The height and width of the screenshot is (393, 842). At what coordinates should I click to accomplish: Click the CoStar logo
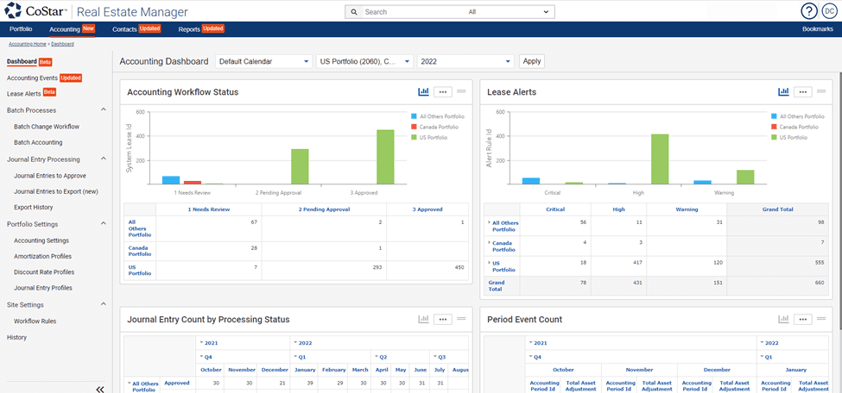(x=37, y=10)
